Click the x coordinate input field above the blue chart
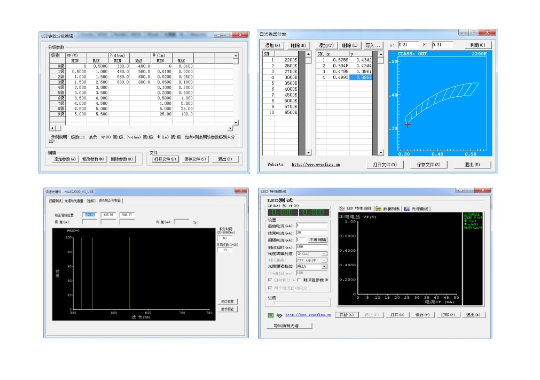The width and height of the screenshot is (540, 380). 408,45
